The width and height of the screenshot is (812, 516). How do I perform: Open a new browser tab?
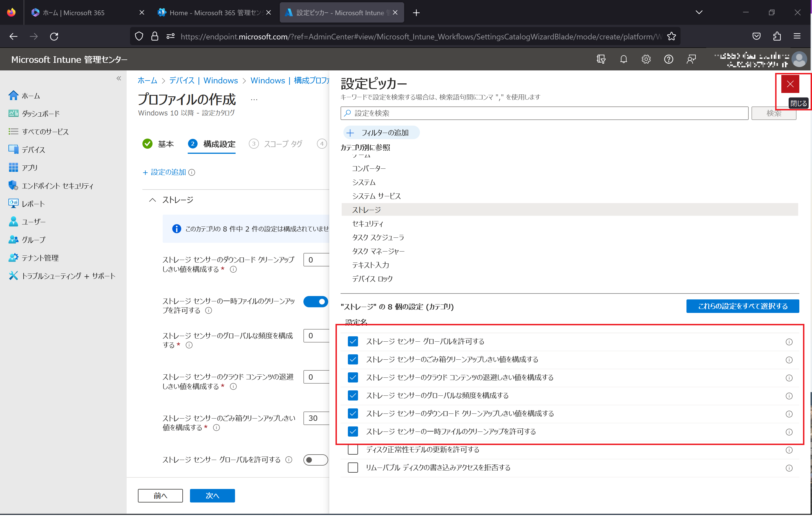click(x=416, y=12)
